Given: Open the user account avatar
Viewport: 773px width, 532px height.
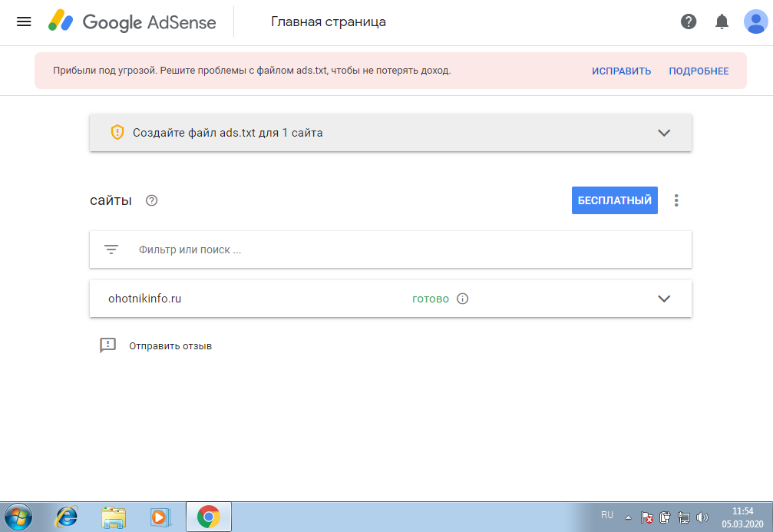Looking at the screenshot, I should pyautogui.click(x=756, y=21).
